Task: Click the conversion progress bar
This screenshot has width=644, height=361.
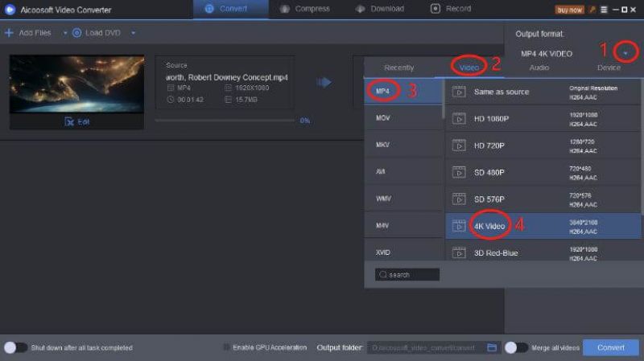Action: tap(225, 120)
